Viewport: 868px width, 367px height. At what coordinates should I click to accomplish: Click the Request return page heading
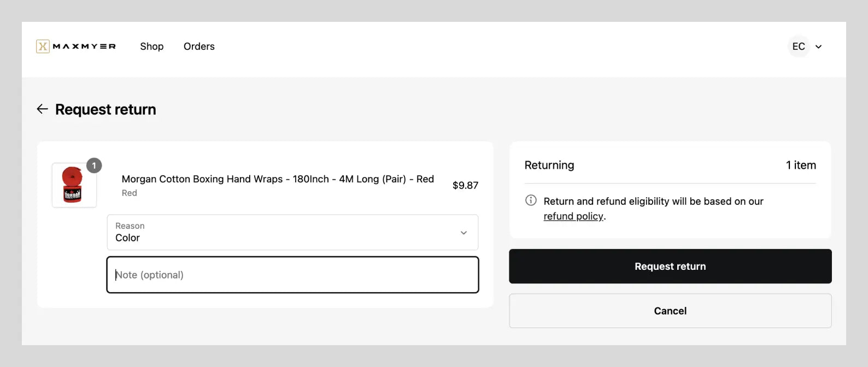click(105, 109)
